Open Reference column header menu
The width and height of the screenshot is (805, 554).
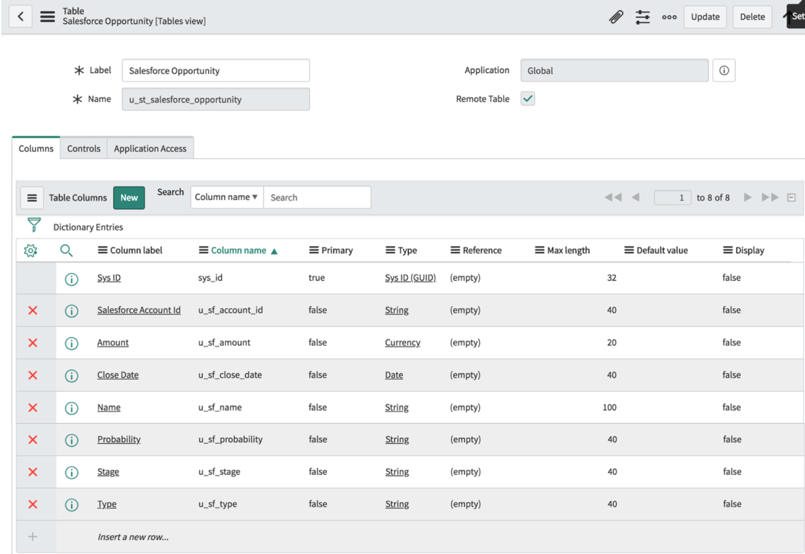[x=455, y=250]
